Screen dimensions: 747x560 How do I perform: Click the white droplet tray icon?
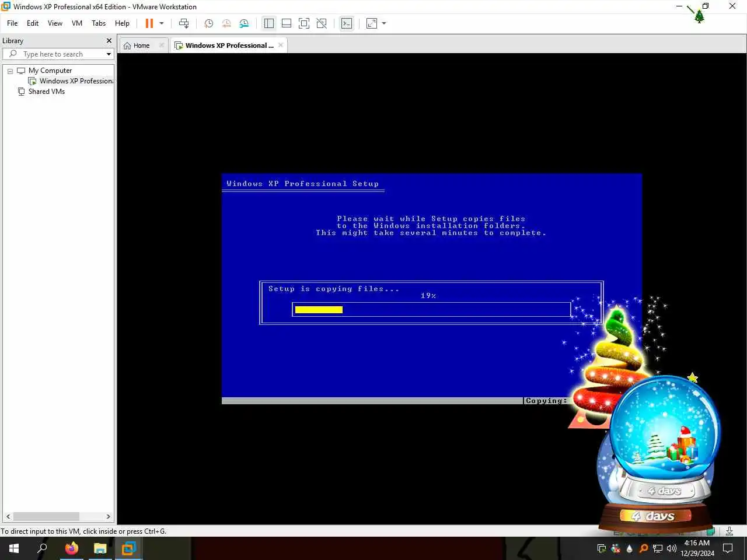pyautogui.click(x=629, y=548)
